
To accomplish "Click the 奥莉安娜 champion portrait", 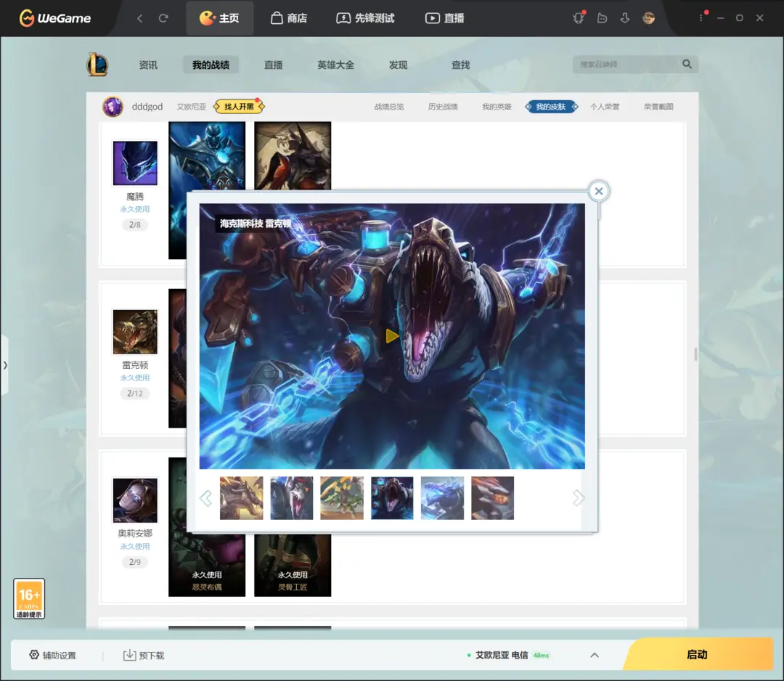I will pos(135,500).
